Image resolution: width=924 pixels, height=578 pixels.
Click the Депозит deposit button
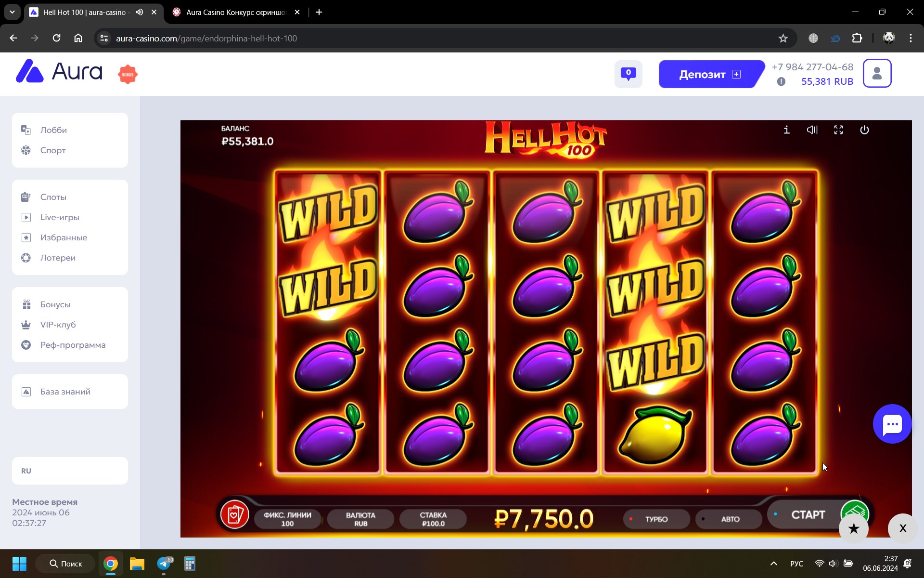(x=710, y=74)
